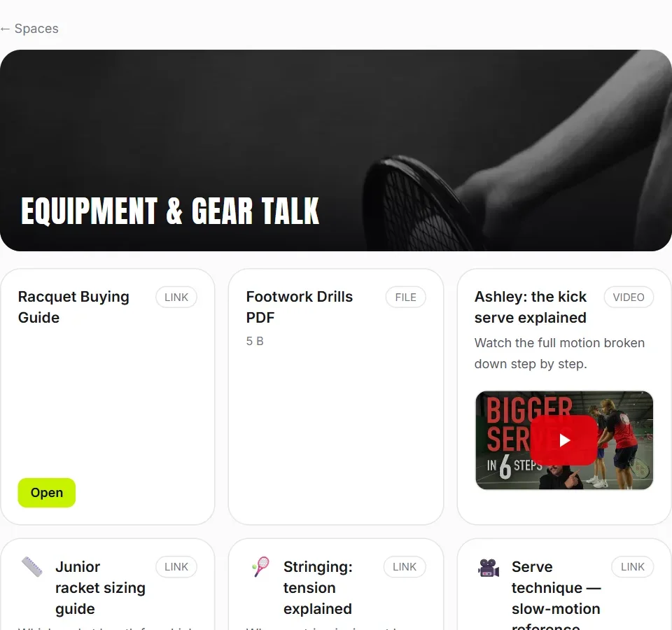Click the movie camera icon on Serve technique

tap(489, 568)
